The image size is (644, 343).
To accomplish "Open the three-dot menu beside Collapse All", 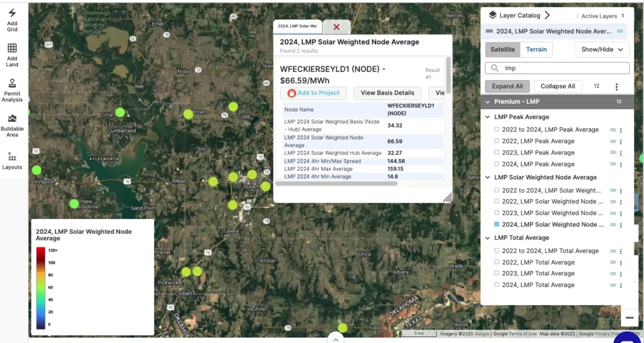I will [616, 87].
